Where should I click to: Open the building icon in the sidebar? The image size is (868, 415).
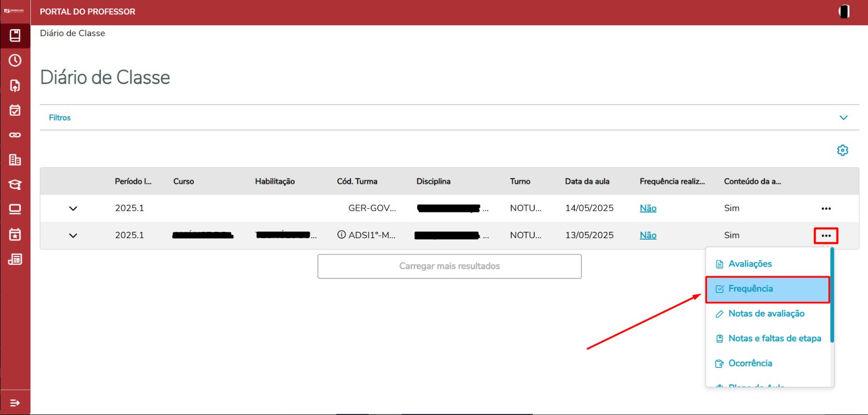coord(15,160)
